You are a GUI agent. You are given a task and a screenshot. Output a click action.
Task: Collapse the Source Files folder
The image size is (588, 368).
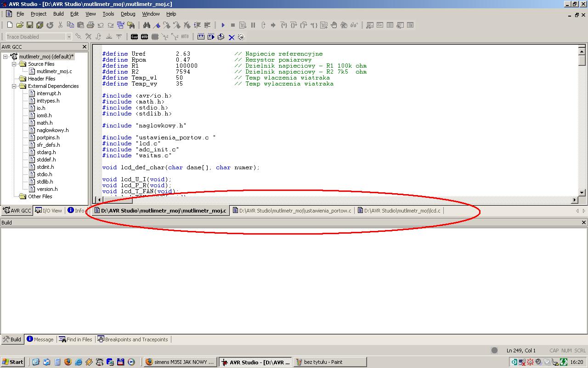(x=14, y=64)
